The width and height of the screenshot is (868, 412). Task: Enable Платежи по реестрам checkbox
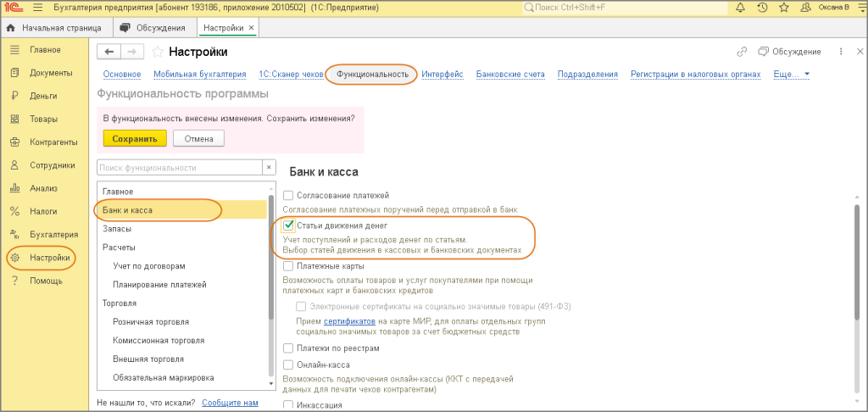point(288,348)
